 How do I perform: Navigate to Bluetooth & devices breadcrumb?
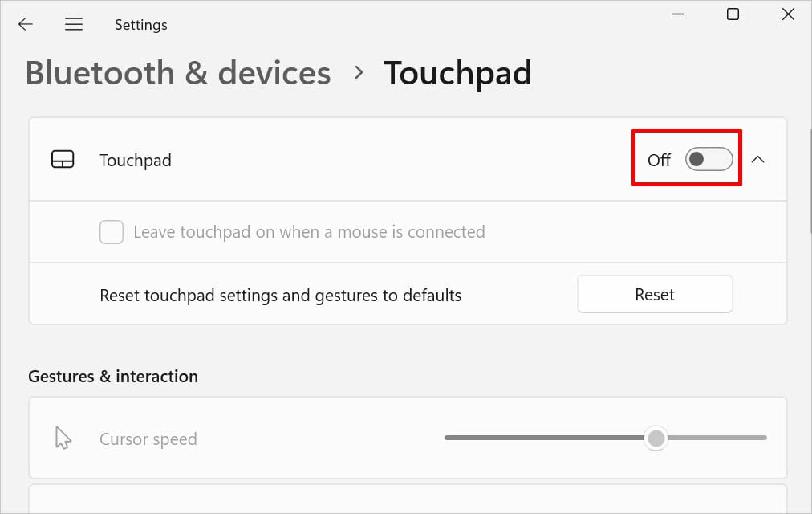pos(178,73)
